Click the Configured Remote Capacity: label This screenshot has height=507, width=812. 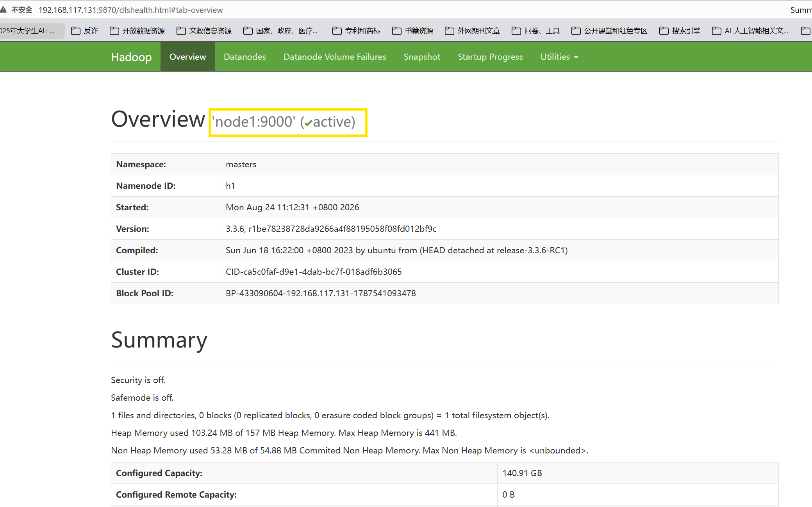(x=176, y=494)
